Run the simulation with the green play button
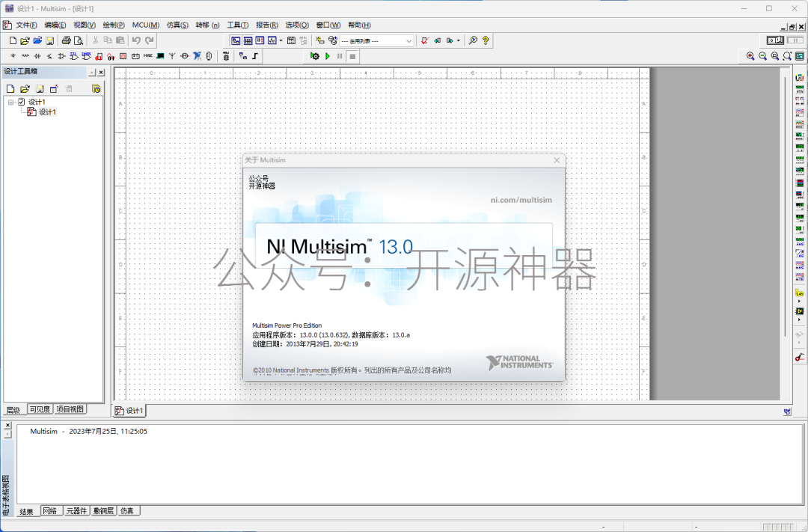The height and width of the screenshot is (532, 808). coord(327,55)
